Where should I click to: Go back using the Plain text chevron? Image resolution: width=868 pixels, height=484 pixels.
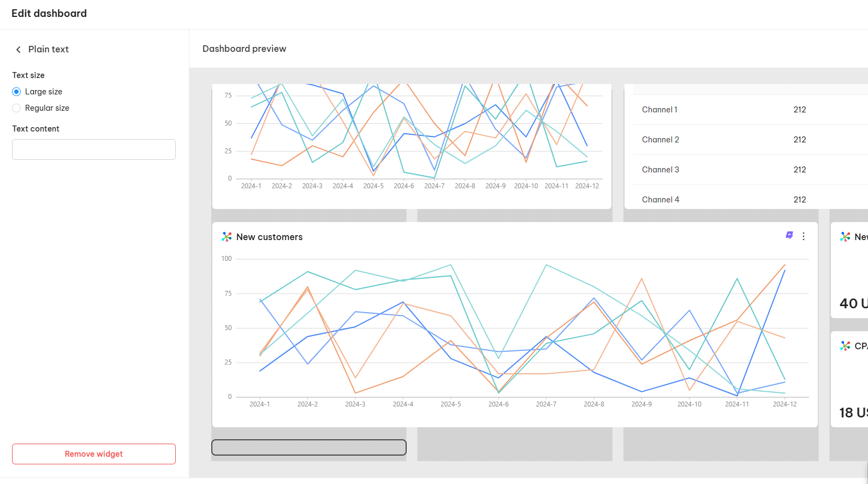click(x=18, y=50)
